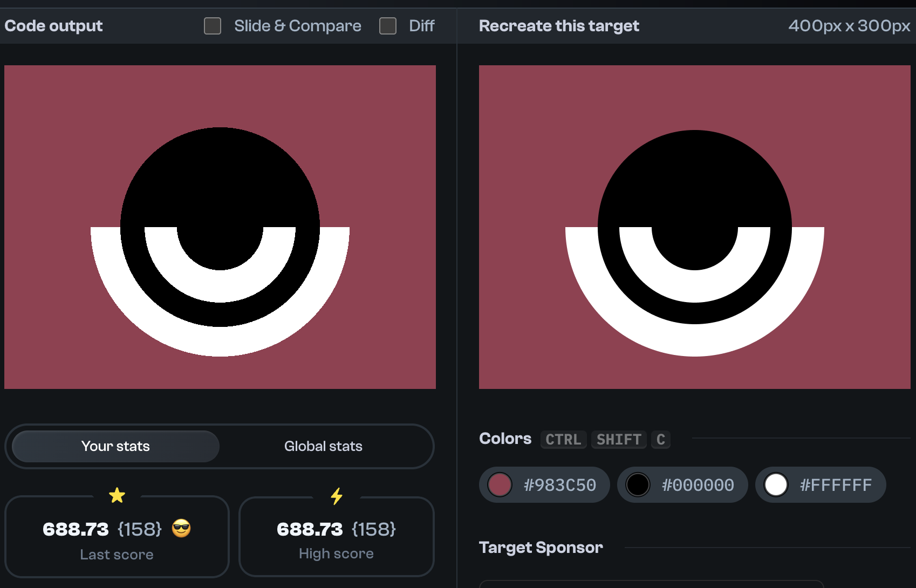Click the target preview image
916x588 pixels.
pyautogui.click(x=694, y=227)
